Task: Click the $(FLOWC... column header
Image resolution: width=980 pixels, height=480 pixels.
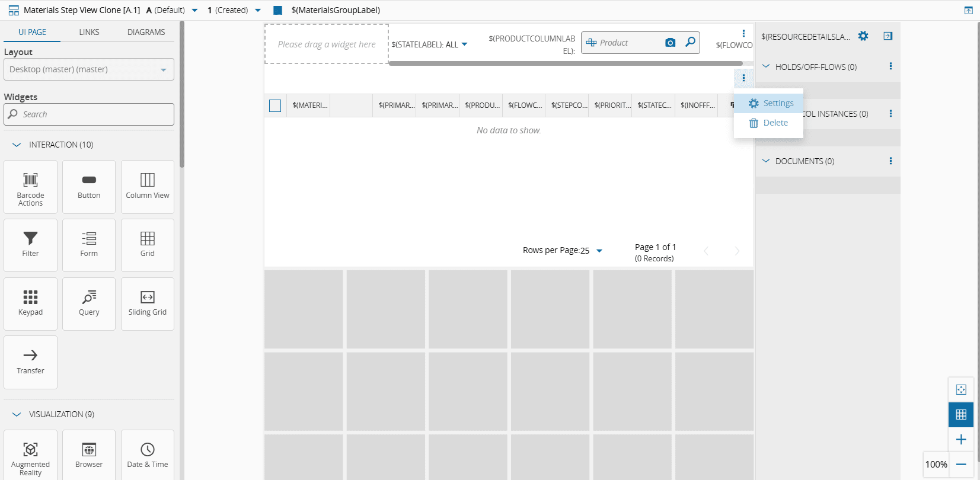Action: (524, 105)
